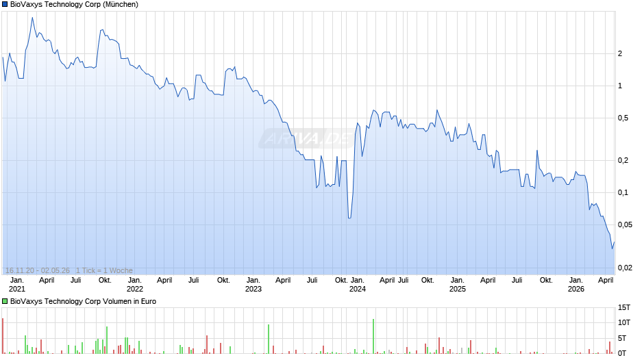Click the 'Jan. 2024' time axis label

[358, 285]
